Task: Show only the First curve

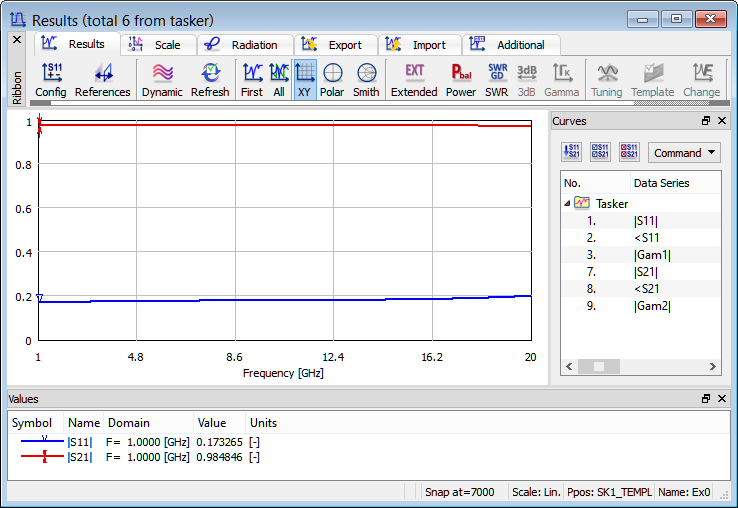Action: pos(252,79)
